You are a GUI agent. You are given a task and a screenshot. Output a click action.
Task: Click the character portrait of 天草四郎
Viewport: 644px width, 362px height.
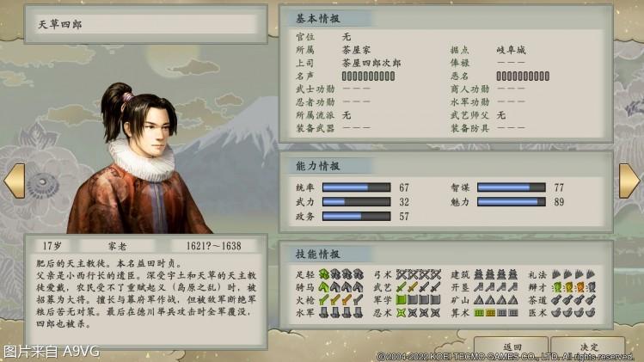click(138, 158)
